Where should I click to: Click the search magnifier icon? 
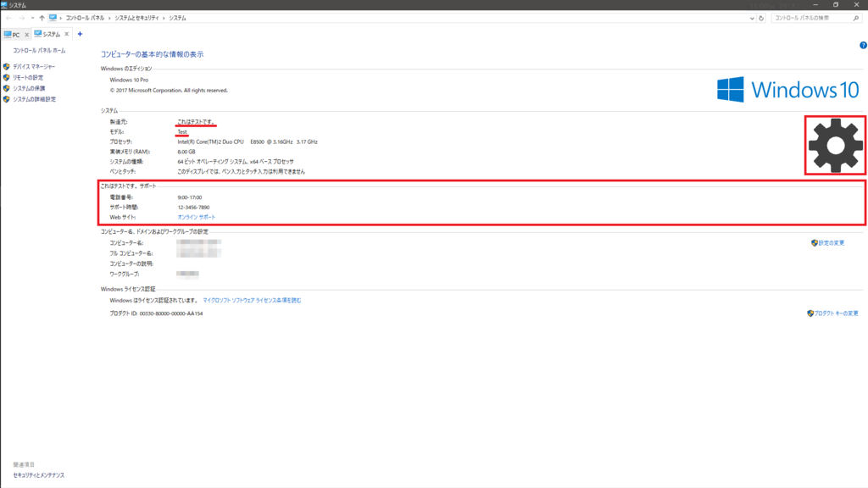point(856,19)
